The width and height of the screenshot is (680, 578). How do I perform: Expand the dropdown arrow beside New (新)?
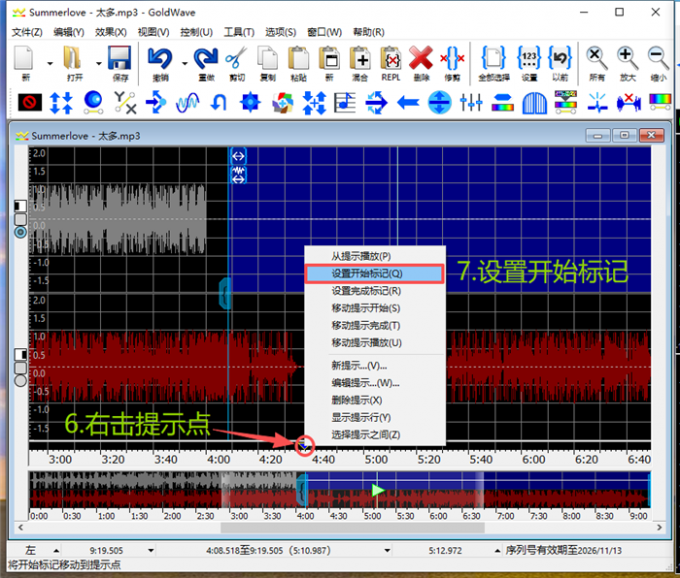pyautogui.click(x=50, y=63)
